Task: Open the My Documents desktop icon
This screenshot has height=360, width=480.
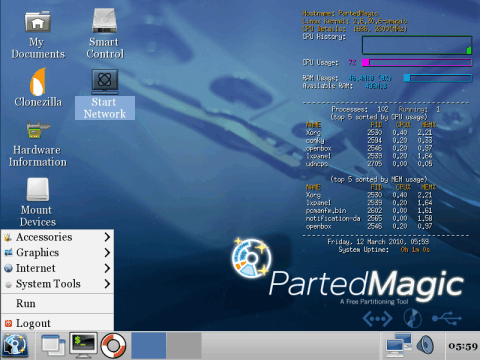Action: click(38, 34)
